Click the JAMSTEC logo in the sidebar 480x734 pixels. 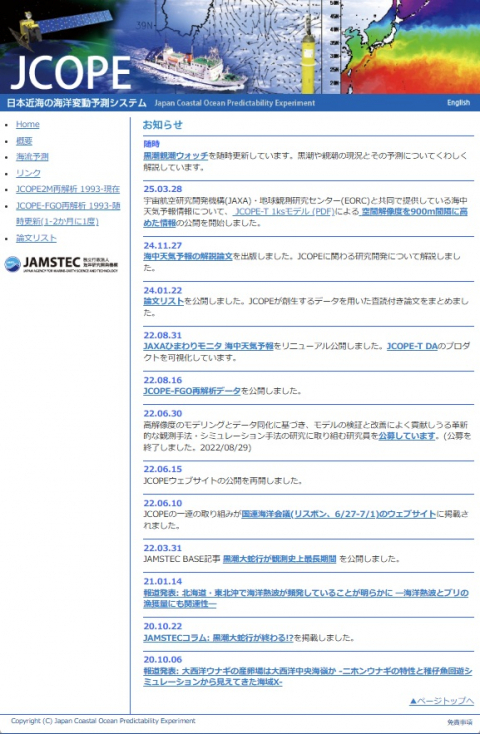tap(61, 264)
